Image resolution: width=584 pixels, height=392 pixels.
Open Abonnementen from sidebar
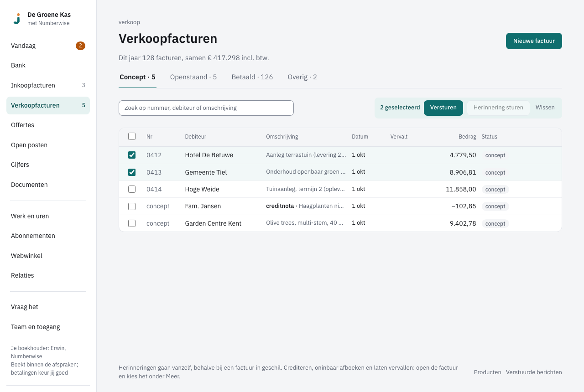coord(48,236)
